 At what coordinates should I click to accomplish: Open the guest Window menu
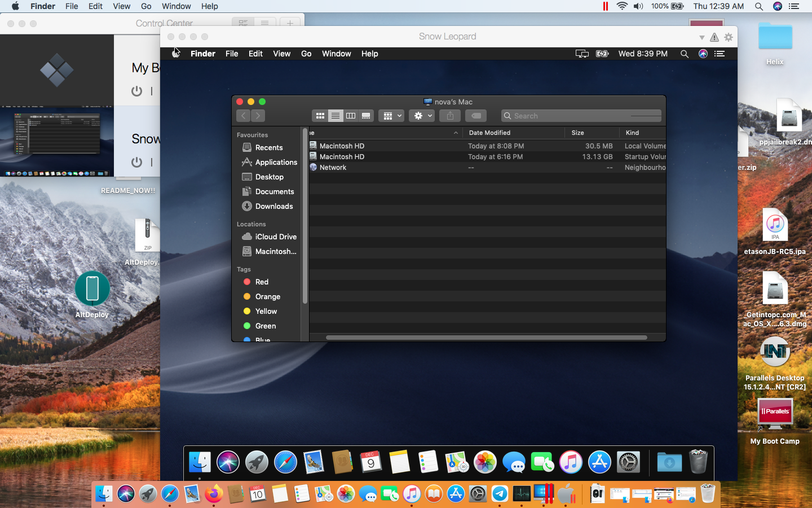click(336, 54)
